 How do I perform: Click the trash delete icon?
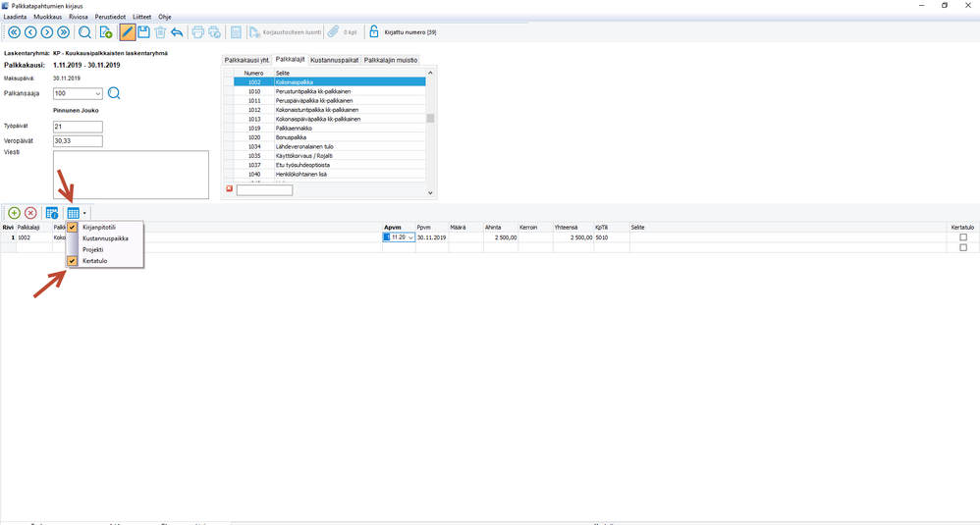(x=160, y=32)
